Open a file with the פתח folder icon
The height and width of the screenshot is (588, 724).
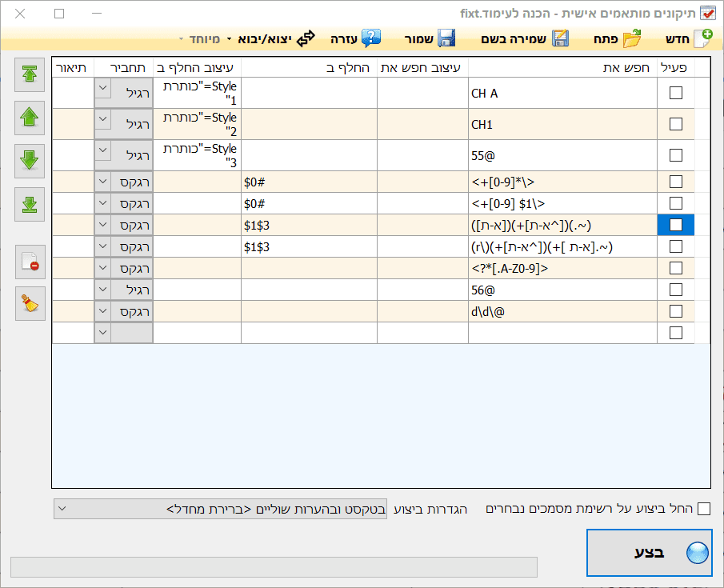click(x=632, y=38)
